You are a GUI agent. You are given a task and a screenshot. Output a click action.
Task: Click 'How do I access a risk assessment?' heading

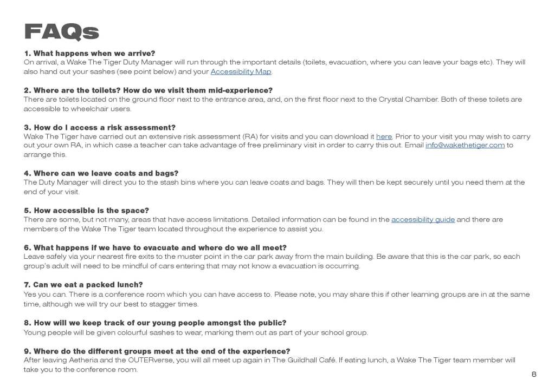click(100, 128)
